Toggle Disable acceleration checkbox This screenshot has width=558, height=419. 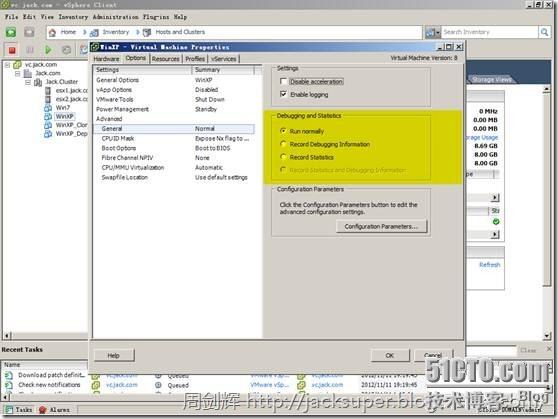pyautogui.click(x=284, y=82)
